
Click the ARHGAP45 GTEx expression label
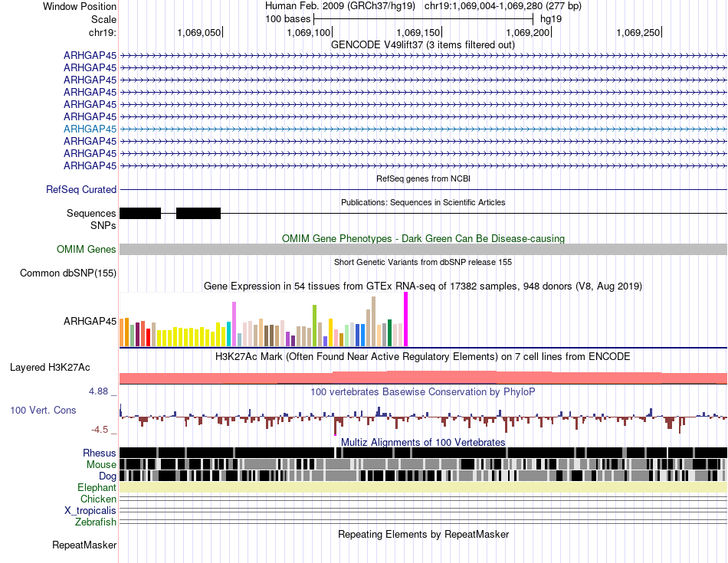90,321
